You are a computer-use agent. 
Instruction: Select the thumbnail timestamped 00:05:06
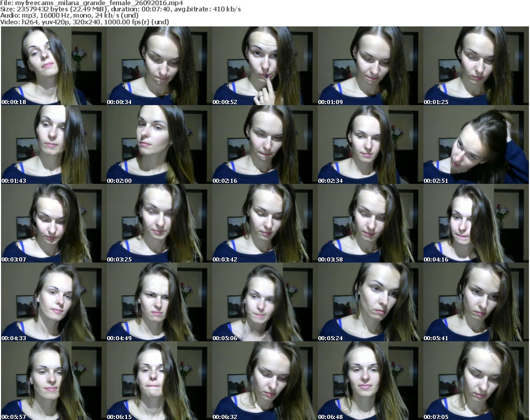(x=264, y=302)
